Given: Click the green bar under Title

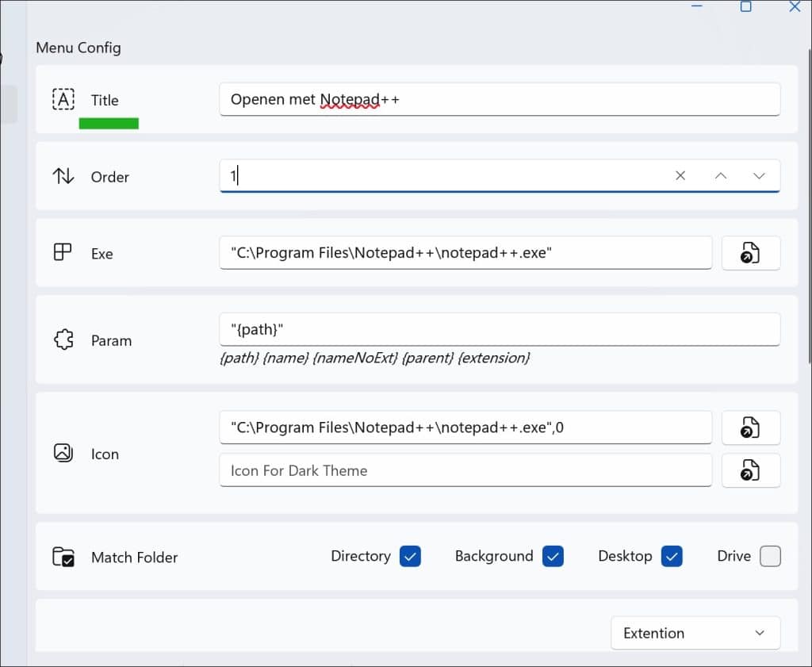Looking at the screenshot, I should tap(109, 123).
